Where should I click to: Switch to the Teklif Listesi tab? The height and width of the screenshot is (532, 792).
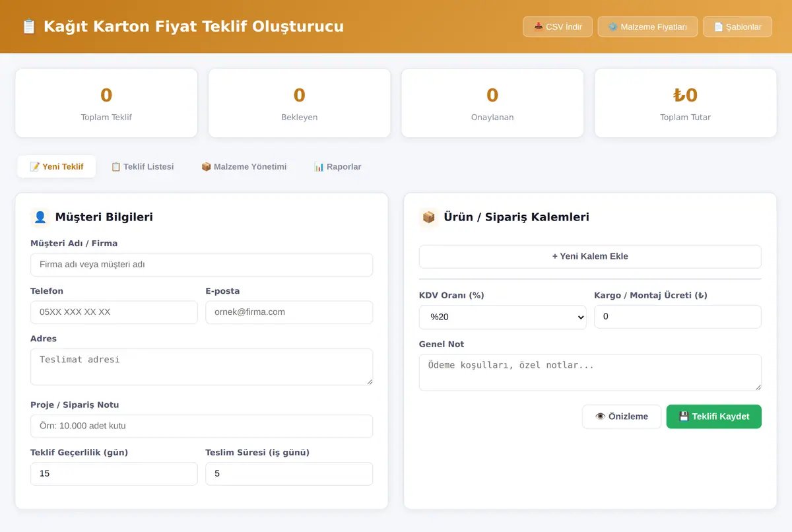click(x=143, y=166)
